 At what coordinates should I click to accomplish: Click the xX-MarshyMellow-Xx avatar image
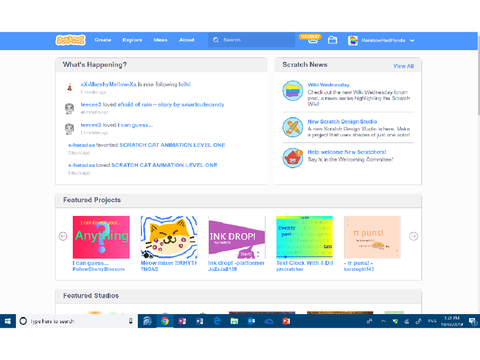70,87
